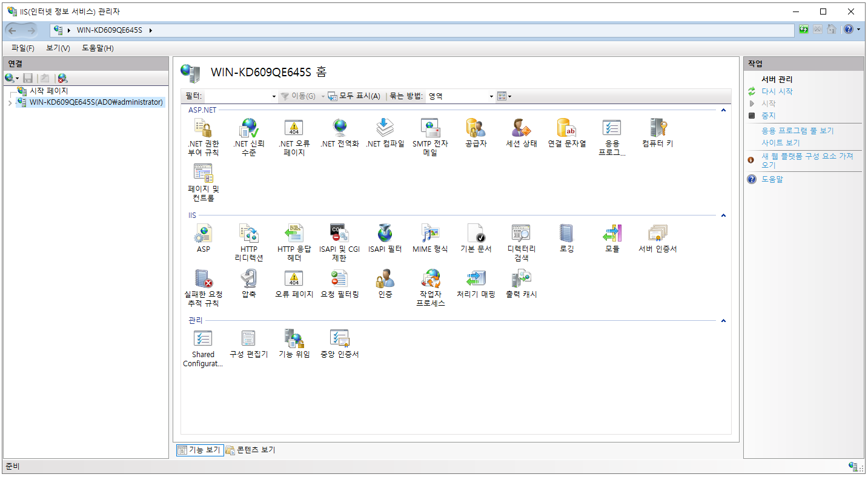868x477 pixels.
Task: Open ISAPI 및 CGI 제한 feature
Action: tap(339, 243)
